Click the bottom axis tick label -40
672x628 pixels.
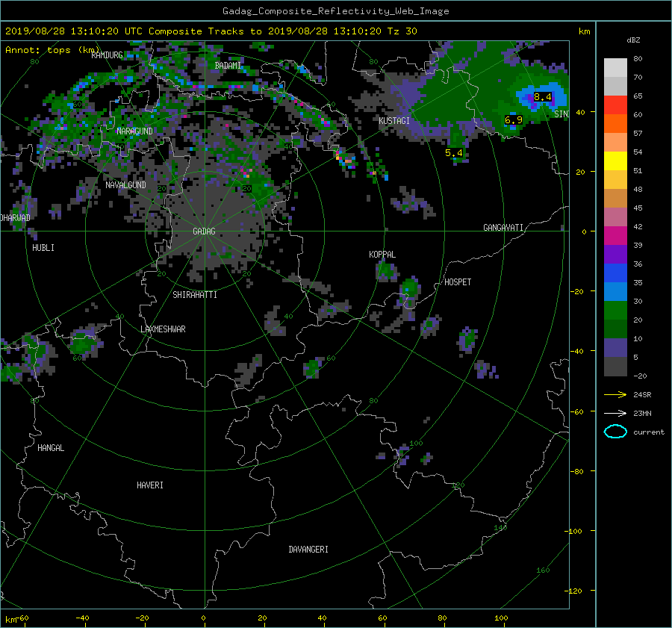click(x=82, y=618)
